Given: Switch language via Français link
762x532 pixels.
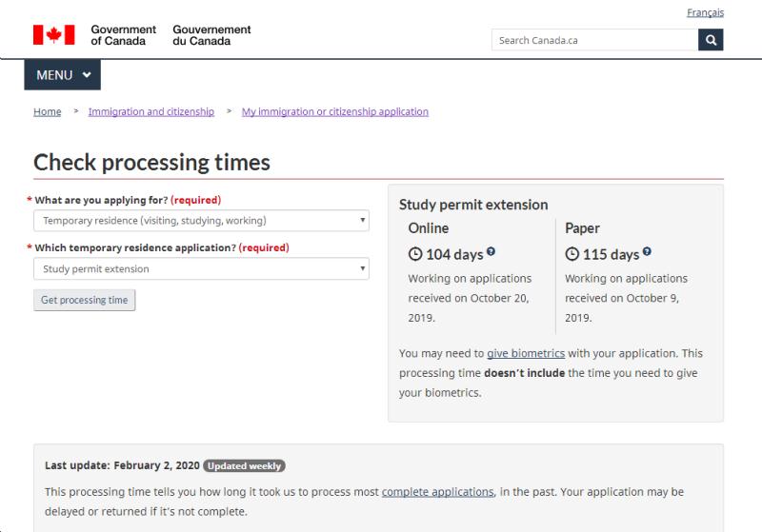Looking at the screenshot, I should (705, 12).
